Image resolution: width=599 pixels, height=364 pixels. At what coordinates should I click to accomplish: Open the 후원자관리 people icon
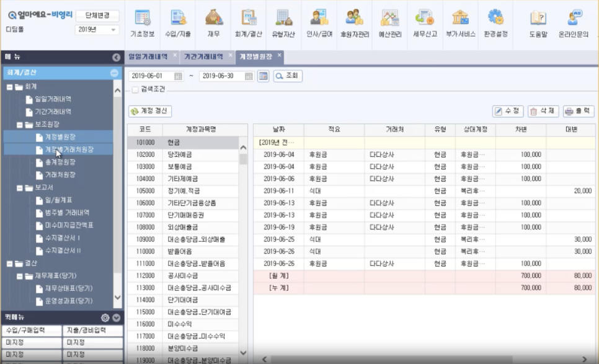tap(355, 24)
